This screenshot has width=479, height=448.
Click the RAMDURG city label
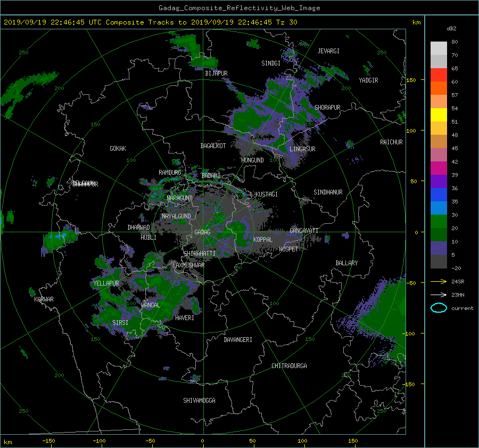click(170, 173)
